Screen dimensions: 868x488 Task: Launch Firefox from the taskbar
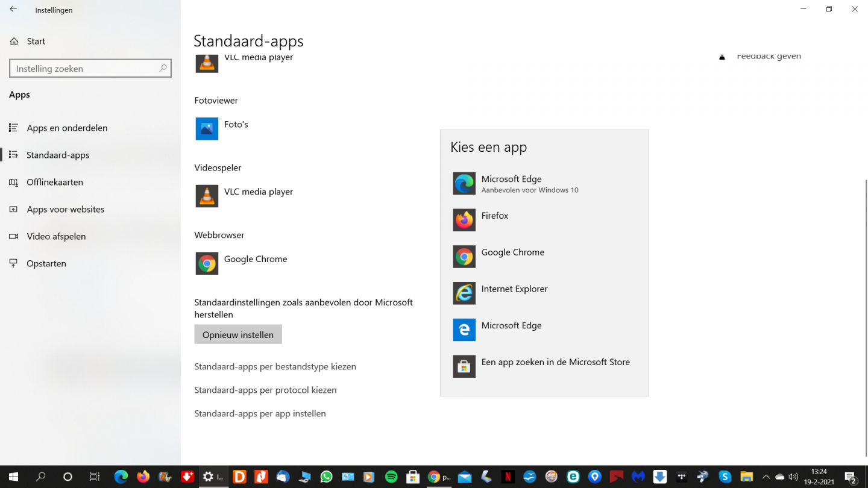click(x=143, y=477)
